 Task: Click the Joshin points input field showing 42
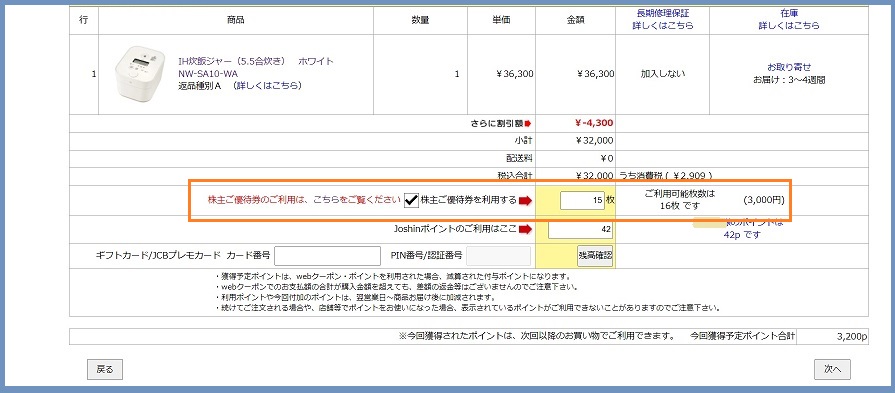tap(581, 229)
